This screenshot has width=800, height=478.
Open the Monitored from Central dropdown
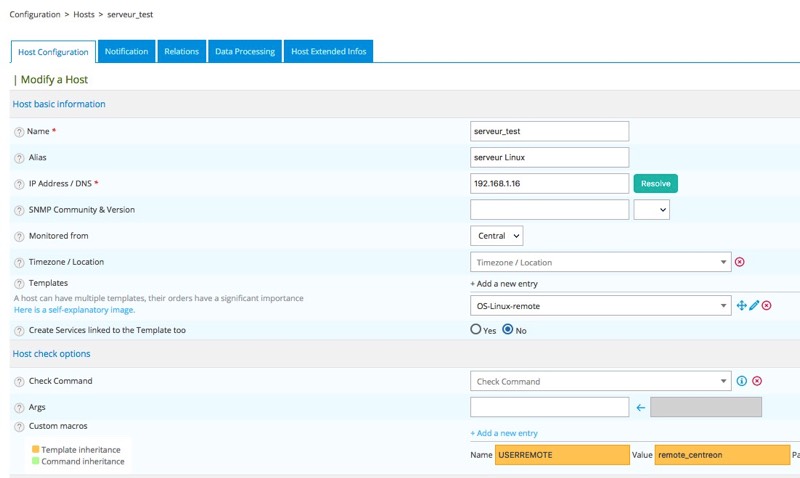[497, 236]
